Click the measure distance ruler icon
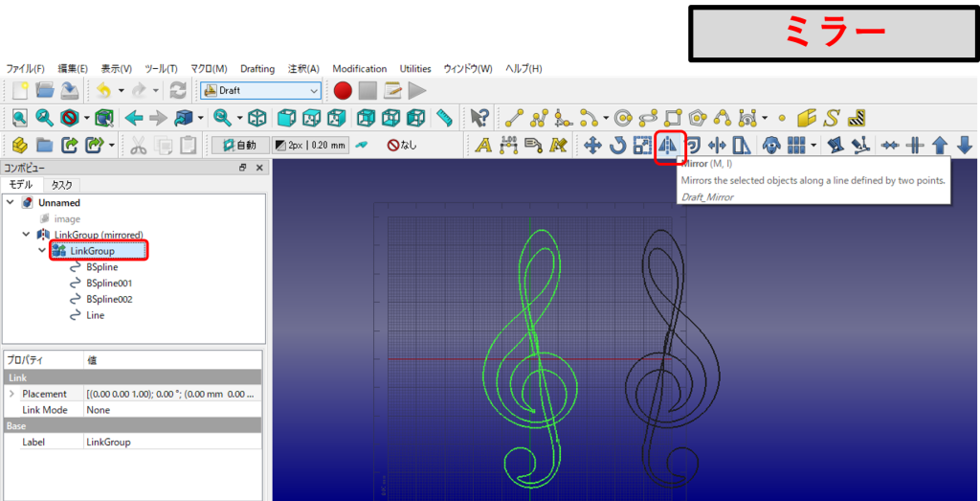This screenshot has height=501, width=980. 444,118
